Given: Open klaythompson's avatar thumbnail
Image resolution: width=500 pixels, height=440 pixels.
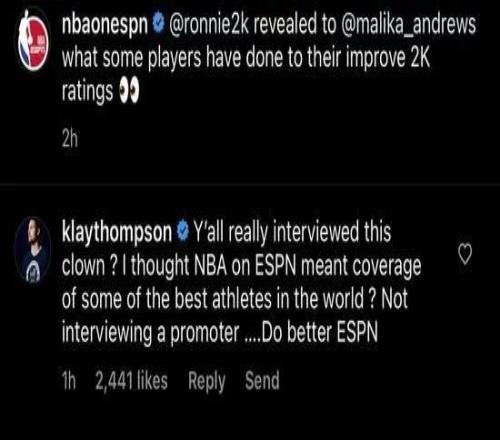Looking at the screenshot, I should point(32,249).
